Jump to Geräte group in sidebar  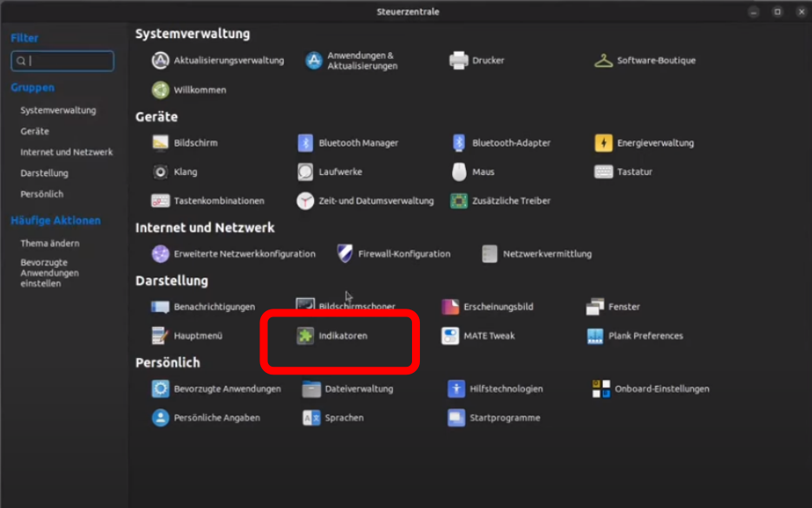(x=35, y=132)
